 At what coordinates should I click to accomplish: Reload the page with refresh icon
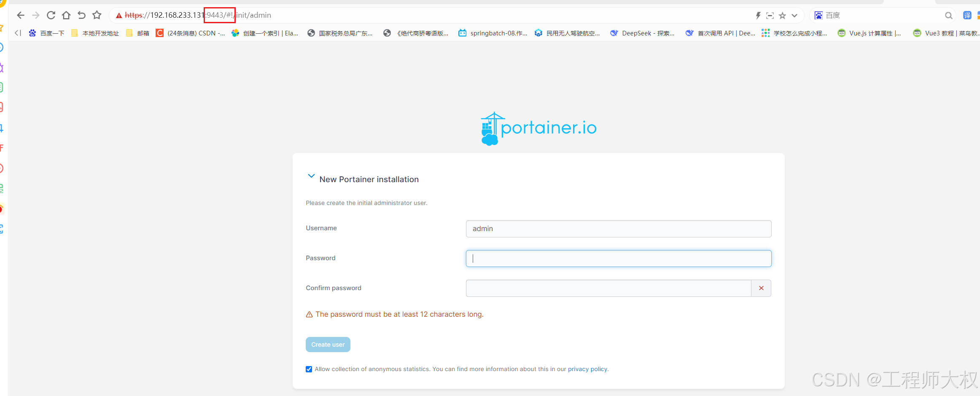click(x=51, y=16)
